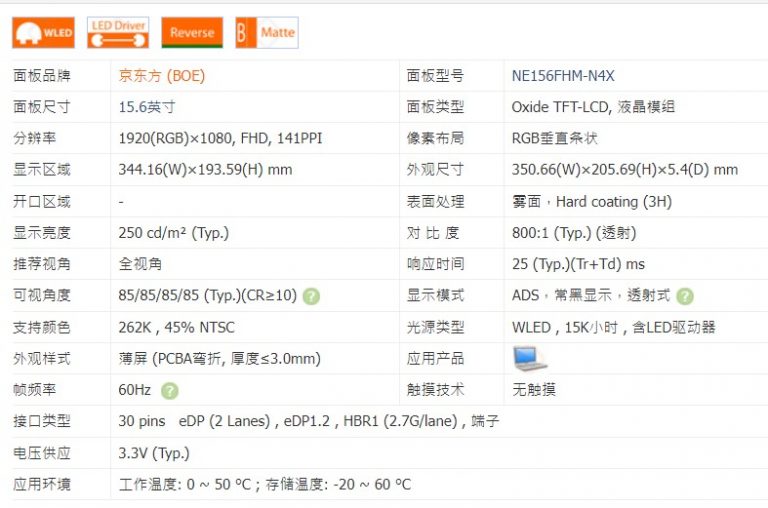Select the 应用产品 label cell
Image resolution: width=768 pixels, height=508 pixels.
[435, 359]
